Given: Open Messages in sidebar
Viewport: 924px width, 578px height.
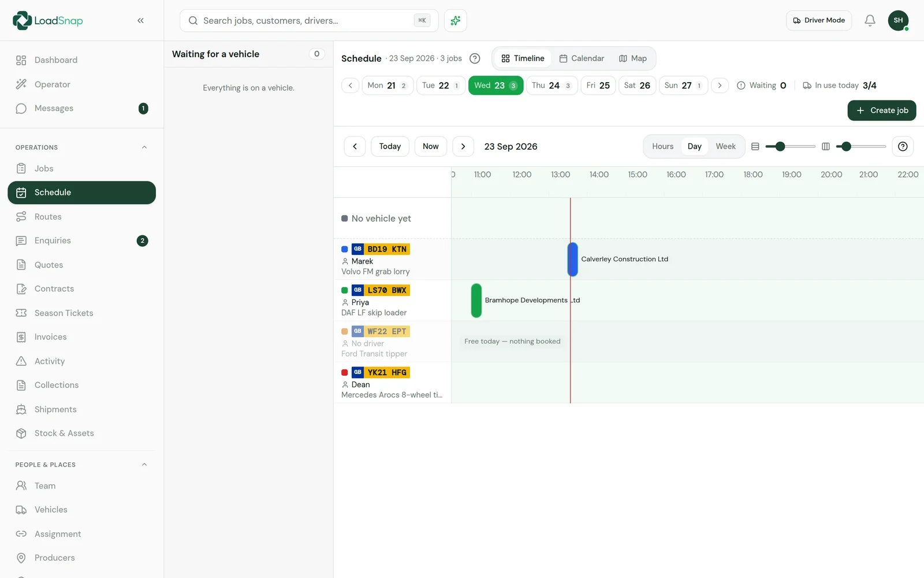Looking at the screenshot, I should (81, 108).
